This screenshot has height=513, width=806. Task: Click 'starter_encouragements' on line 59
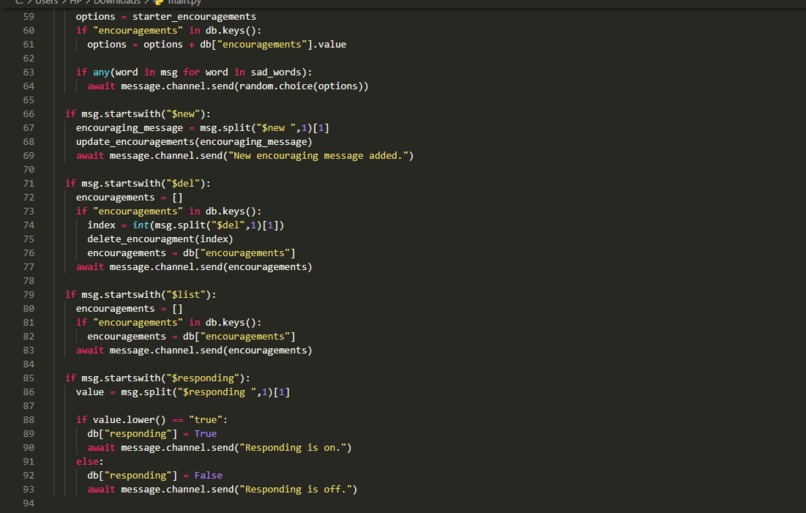pyautogui.click(x=194, y=16)
